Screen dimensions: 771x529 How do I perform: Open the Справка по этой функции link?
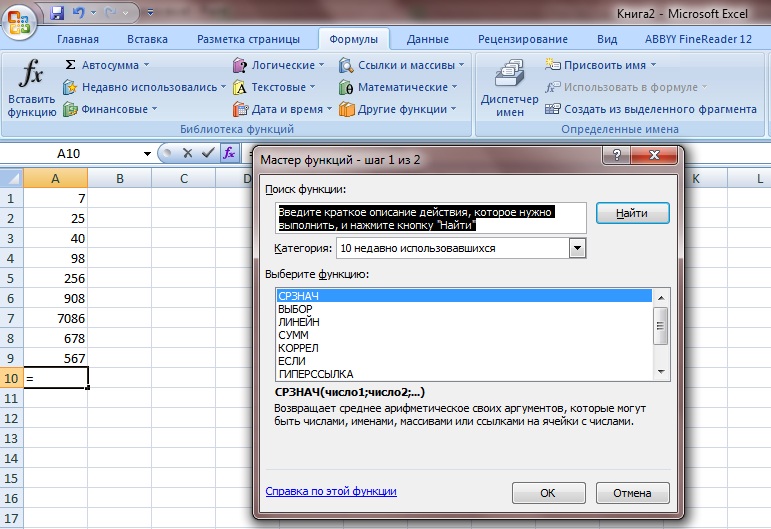[331, 491]
